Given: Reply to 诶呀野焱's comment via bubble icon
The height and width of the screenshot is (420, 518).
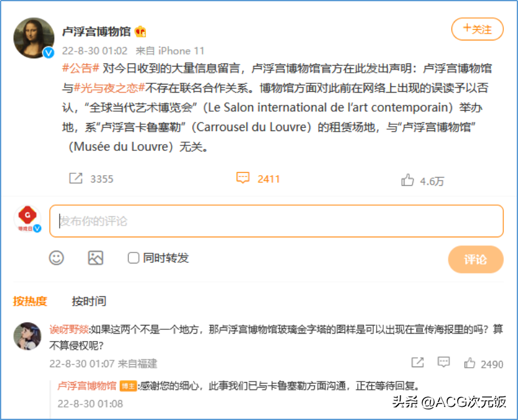Looking at the screenshot, I should pyautogui.click(x=443, y=362).
